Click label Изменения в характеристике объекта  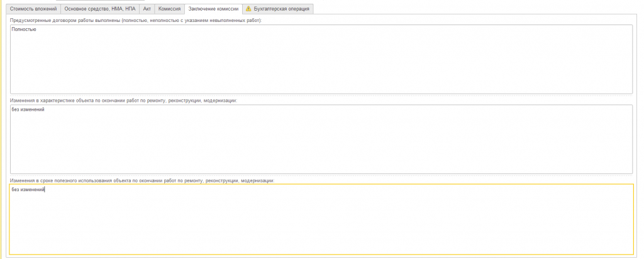tap(124, 100)
